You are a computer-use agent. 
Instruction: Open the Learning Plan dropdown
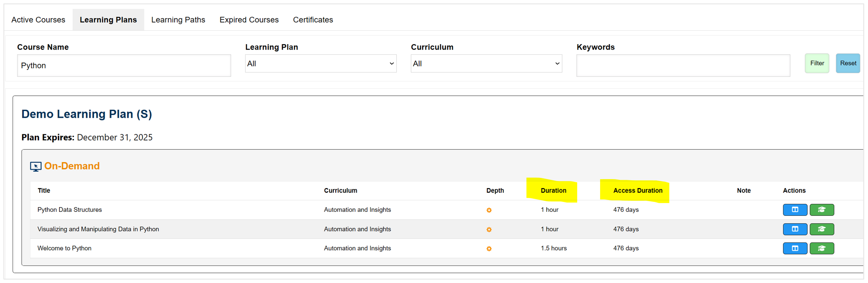point(321,63)
